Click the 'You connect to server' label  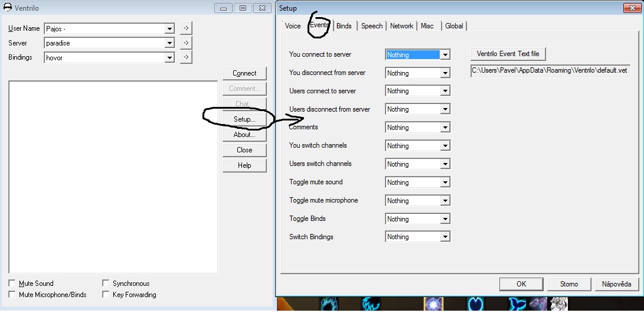coord(320,54)
